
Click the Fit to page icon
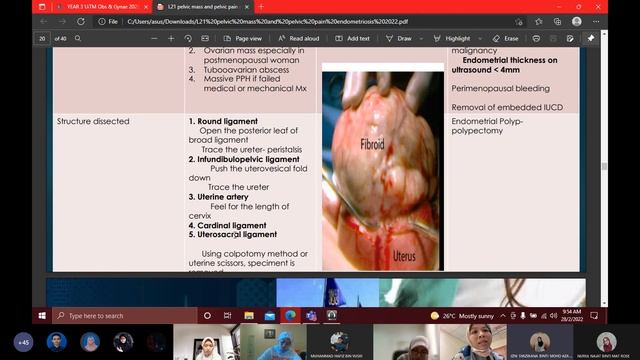205,38
